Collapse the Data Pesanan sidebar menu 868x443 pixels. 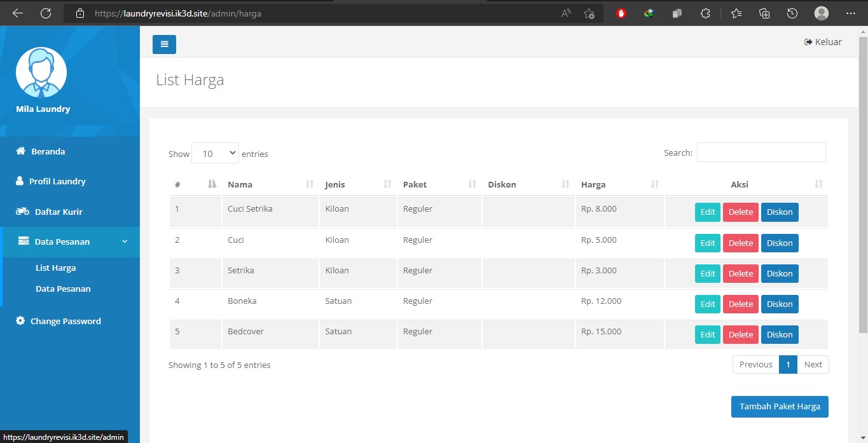coord(70,242)
